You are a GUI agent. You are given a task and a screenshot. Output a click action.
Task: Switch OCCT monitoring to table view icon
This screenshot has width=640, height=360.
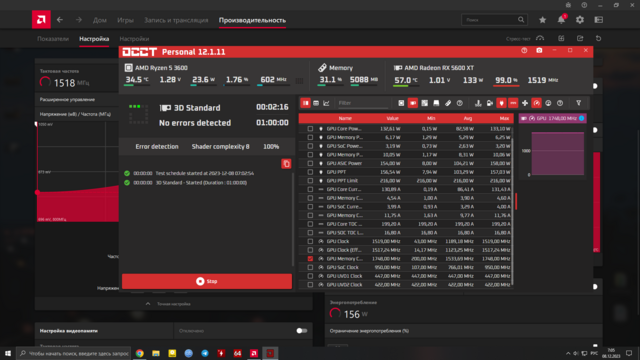(x=316, y=103)
